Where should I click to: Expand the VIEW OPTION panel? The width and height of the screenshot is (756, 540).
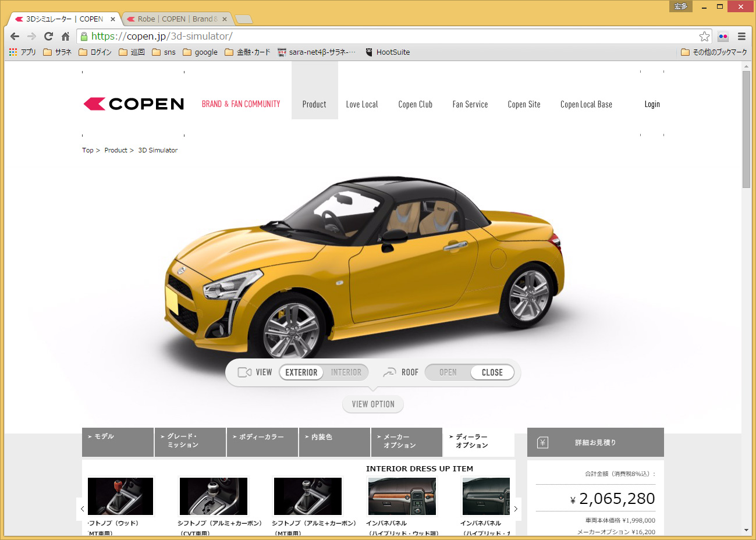point(373,404)
